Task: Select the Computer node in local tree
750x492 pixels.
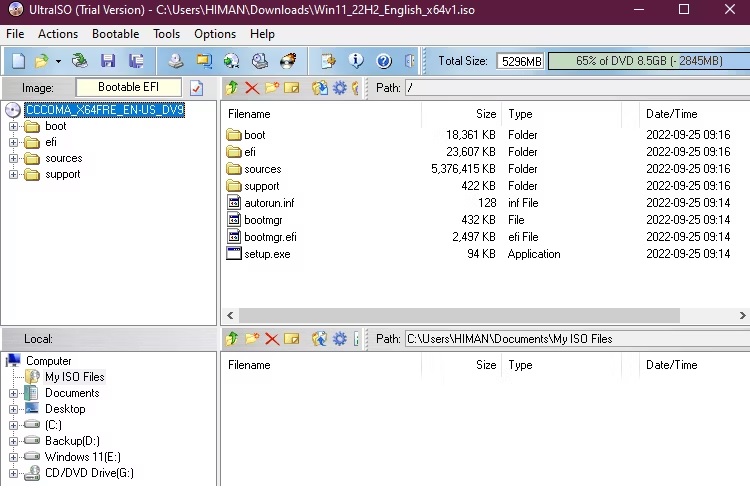Action: click(48, 361)
